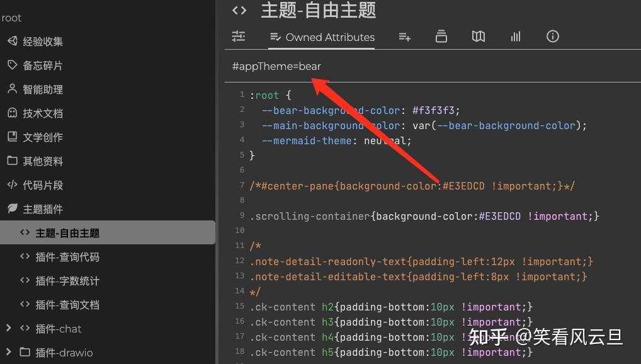Viewport: 641px width, 364px height.
Task: Click the add new attribute icon
Action: pyautogui.click(x=404, y=37)
